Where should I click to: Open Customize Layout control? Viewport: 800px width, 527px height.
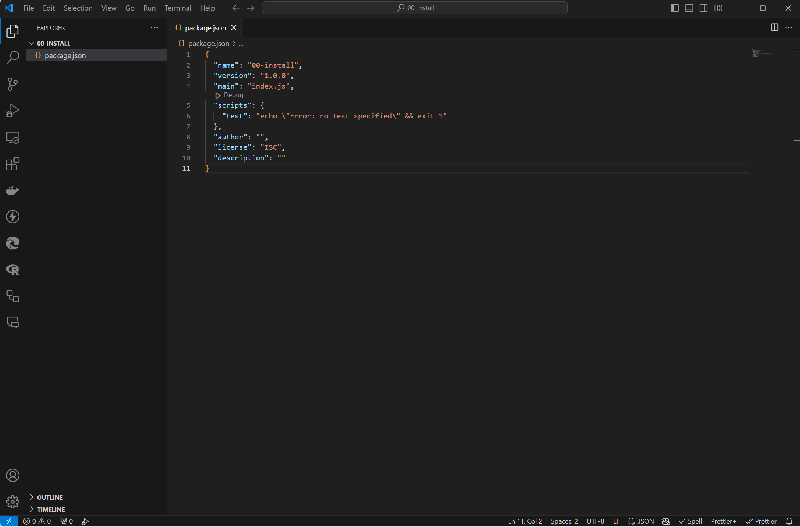pyautogui.click(x=718, y=8)
